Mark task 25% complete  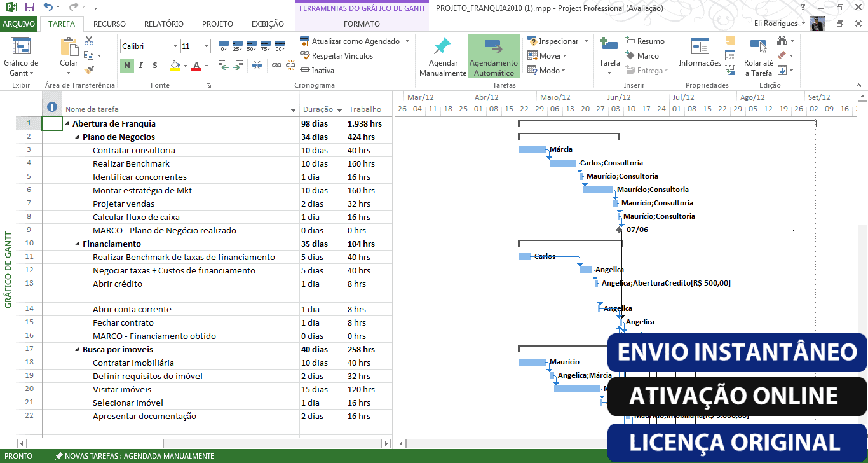pos(238,46)
